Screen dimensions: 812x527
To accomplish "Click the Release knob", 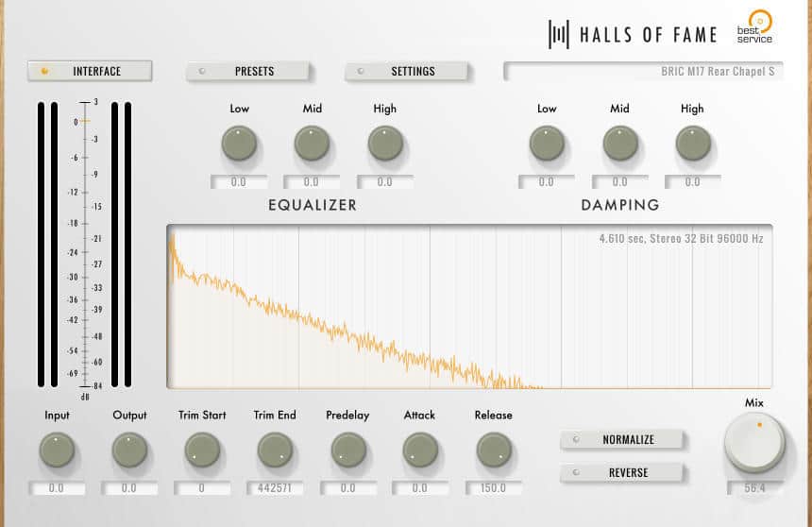I will point(494,450).
